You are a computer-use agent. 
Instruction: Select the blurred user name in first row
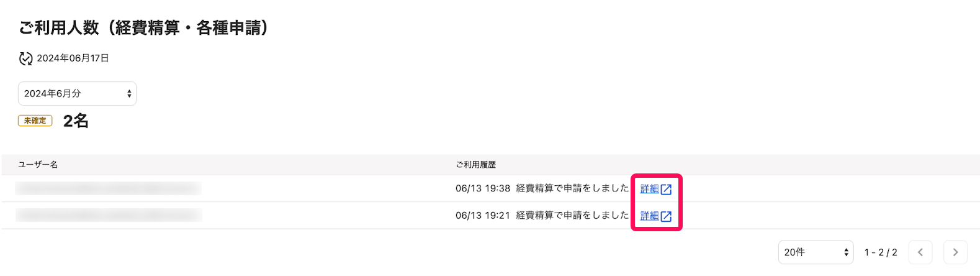[109, 188]
